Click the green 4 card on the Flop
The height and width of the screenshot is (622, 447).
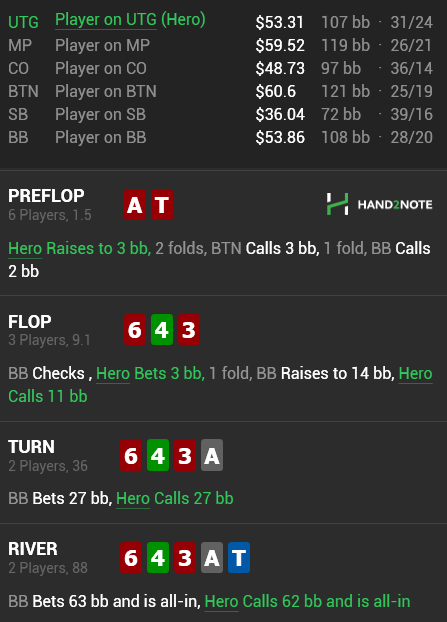pyautogui.click(x=162, y=330)
